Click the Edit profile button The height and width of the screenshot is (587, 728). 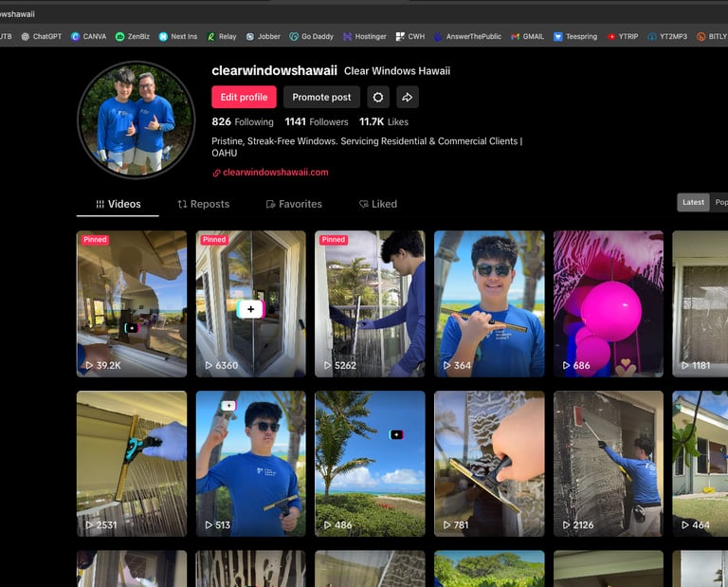pos(244,97)
